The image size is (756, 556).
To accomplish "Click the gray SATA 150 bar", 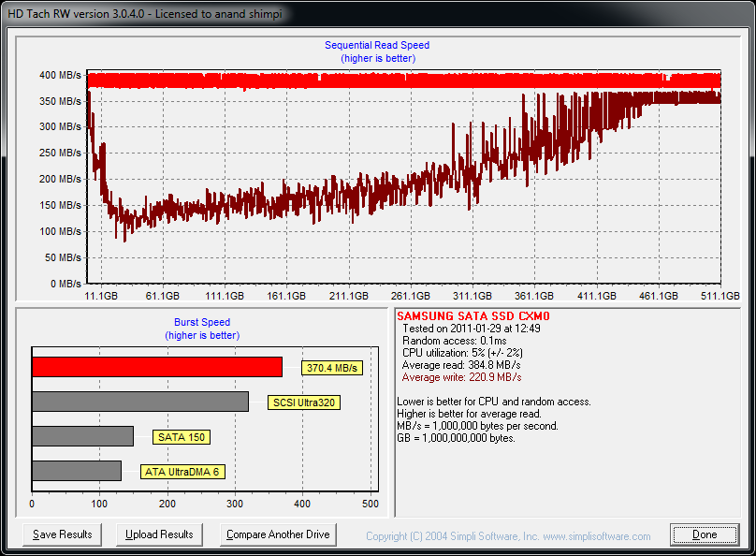I will pos(82,436).
